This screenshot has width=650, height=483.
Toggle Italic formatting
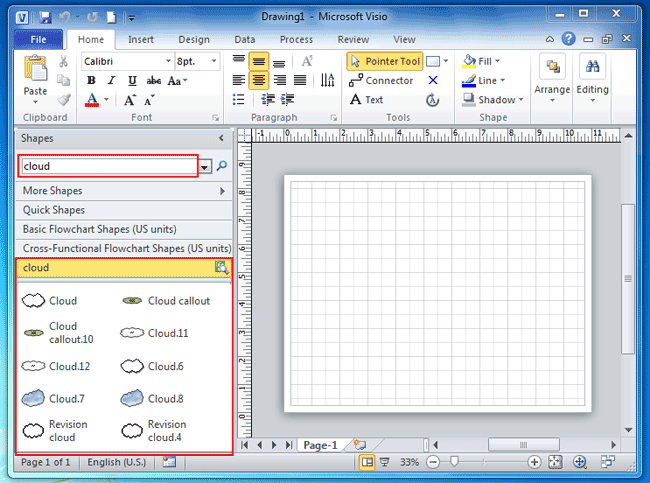[111, 80]
